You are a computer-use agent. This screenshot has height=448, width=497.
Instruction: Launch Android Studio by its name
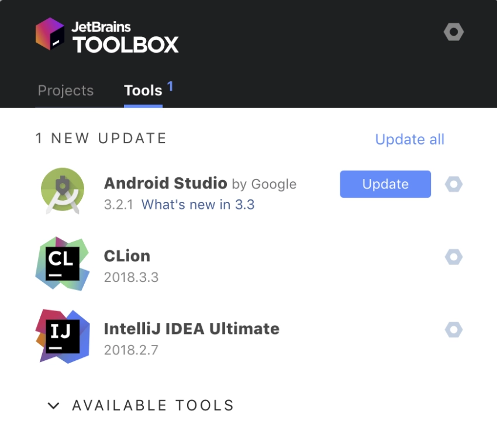(x=165, y=183)
